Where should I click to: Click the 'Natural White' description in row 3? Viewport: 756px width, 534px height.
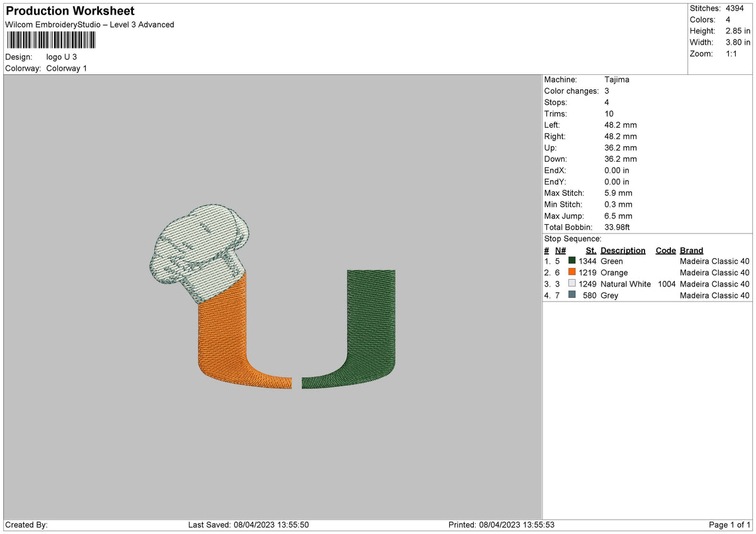click(x=626, y=283)
